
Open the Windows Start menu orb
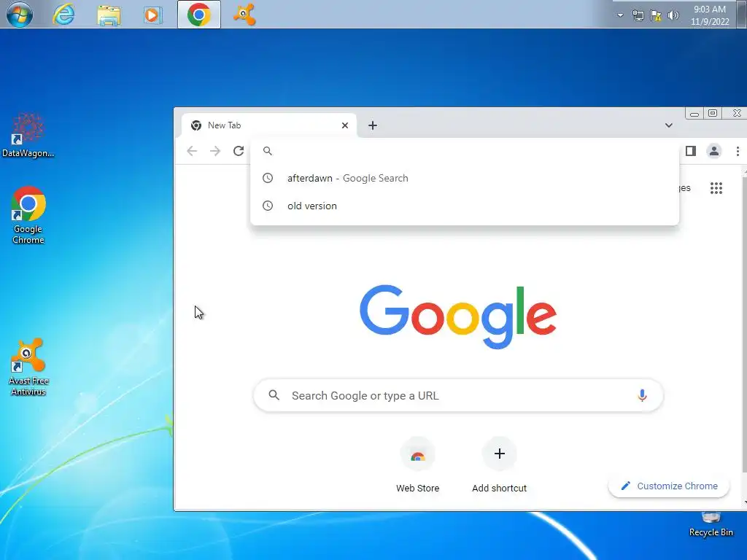pyautogui.click(x=20, y=15)
